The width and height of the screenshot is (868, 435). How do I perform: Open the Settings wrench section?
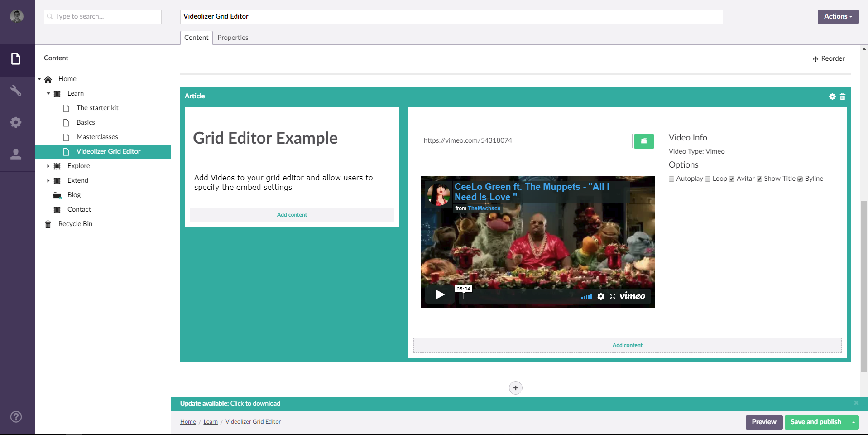(16, 91)
